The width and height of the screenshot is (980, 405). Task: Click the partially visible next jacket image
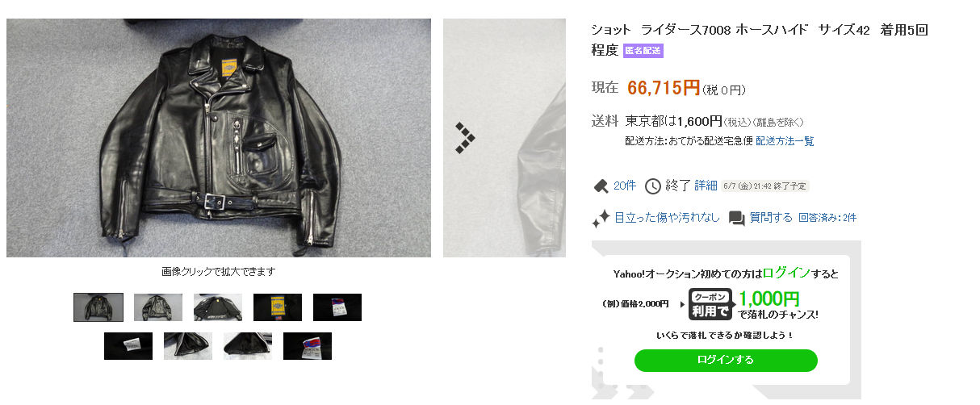click(505, 138)
